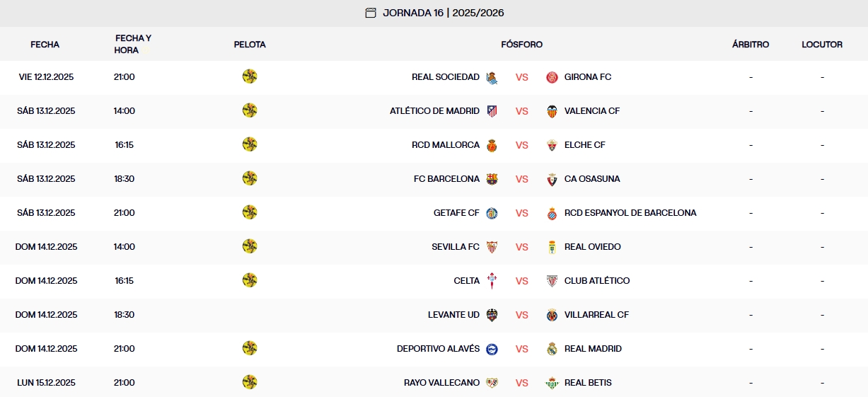Viewport: 868px width, 397px height.
Task: Click the VS link for Levante UD match
Action: point(522,315)
